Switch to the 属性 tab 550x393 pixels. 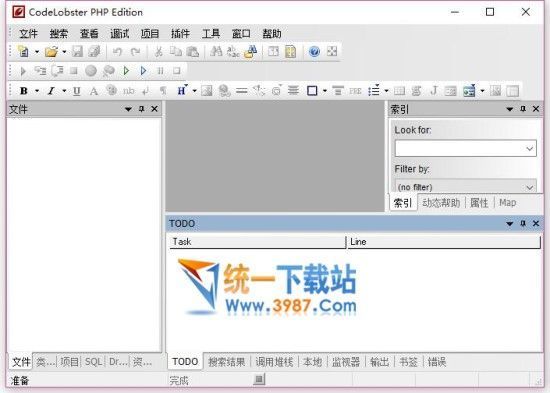pos(479,203)
